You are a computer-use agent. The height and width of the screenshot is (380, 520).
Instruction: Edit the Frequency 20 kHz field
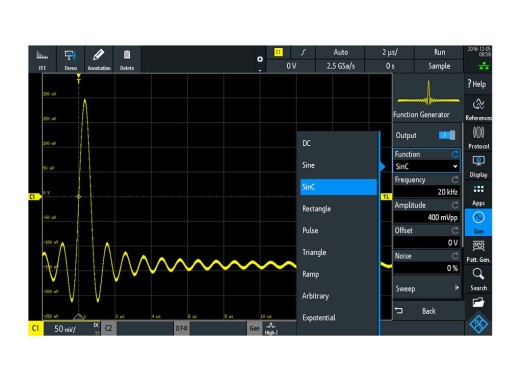point(426,192)
